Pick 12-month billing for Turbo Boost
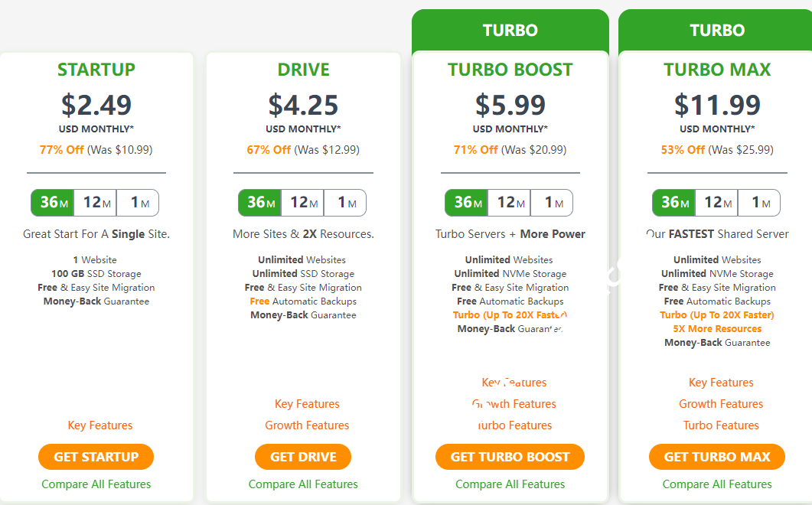Image resolution: width=812 pixels, height=505 pixels. click(x=509, y=203)
